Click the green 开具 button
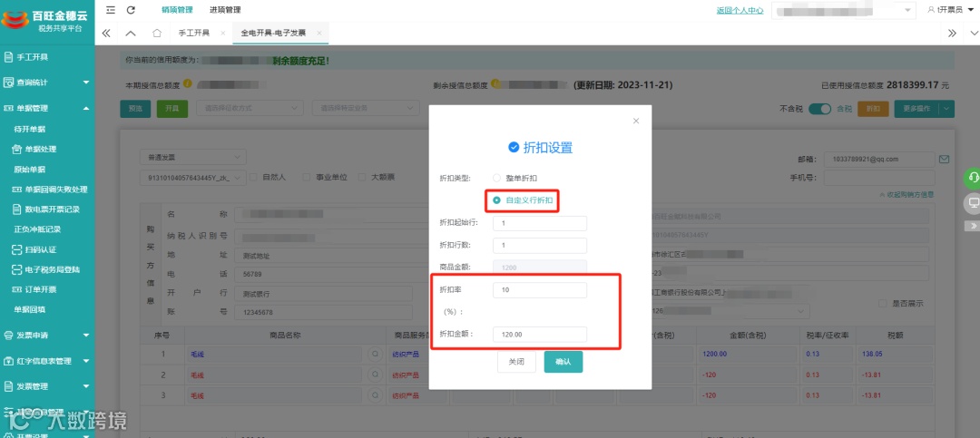The width and height of the screenshot is (980, 438). point(171,109)
